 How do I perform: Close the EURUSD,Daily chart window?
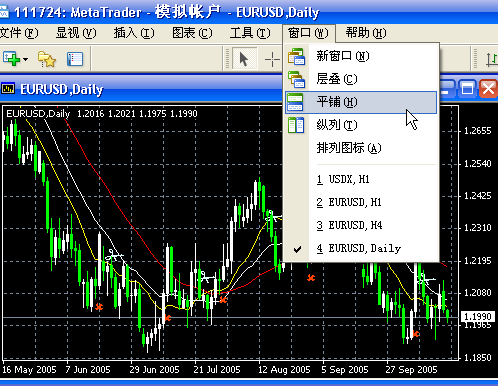coord(488,89)
